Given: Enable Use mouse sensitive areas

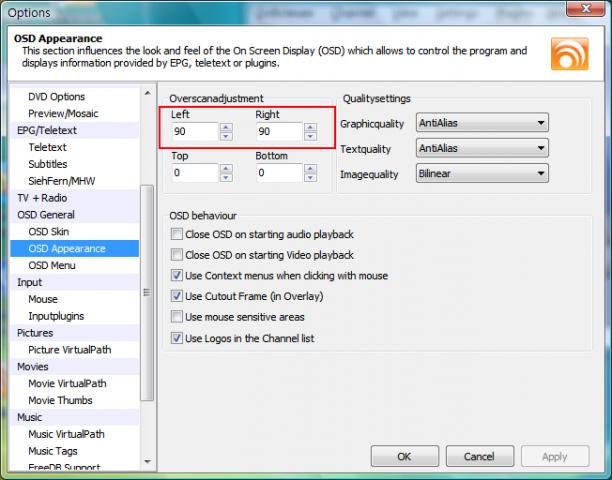Looking at the screenshot, I should tap(176, 317).
